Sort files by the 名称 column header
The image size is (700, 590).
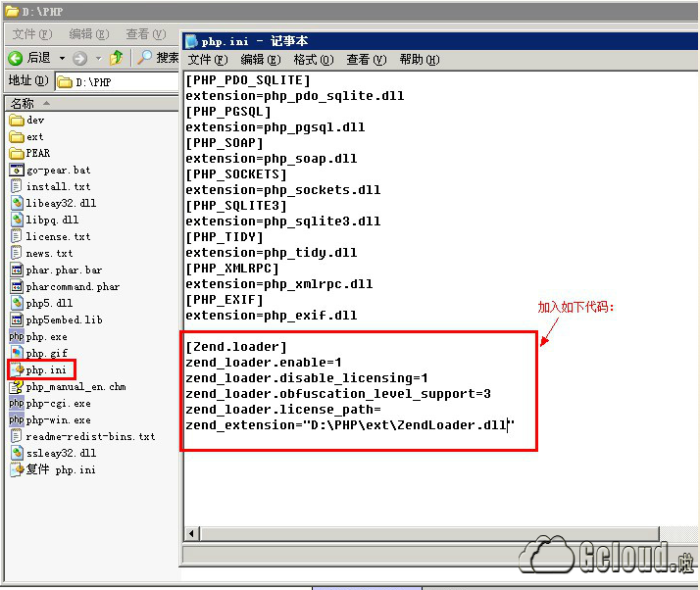91,104
